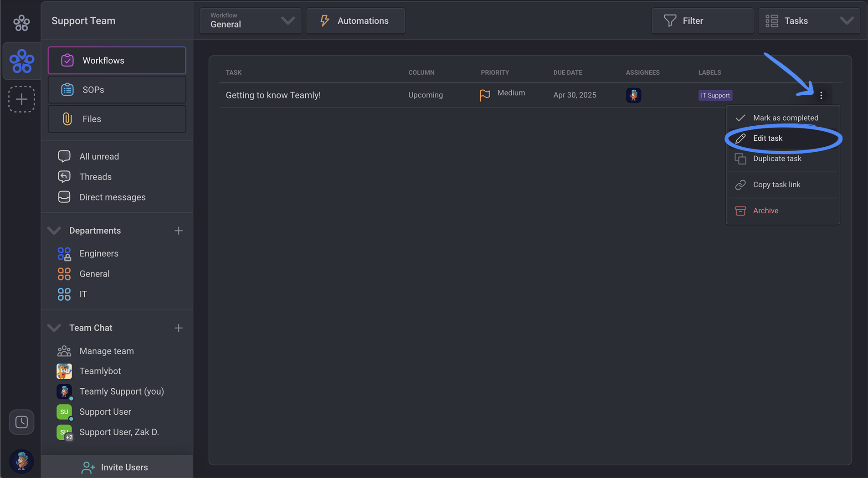Image resolution: width=868 pixels, height=478 pixels.
Task: Click the DUE DATE column header
Action: click(x=568, y=72)
